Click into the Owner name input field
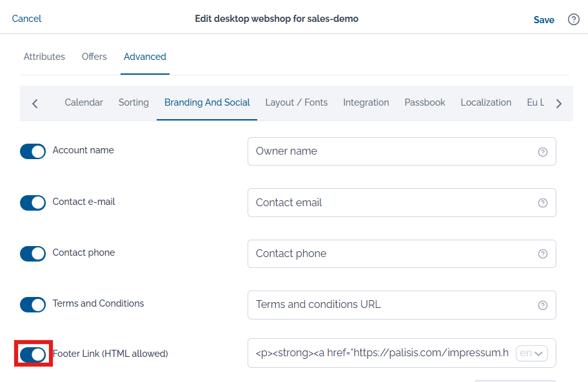588x382 pixels. pos(402,151)
